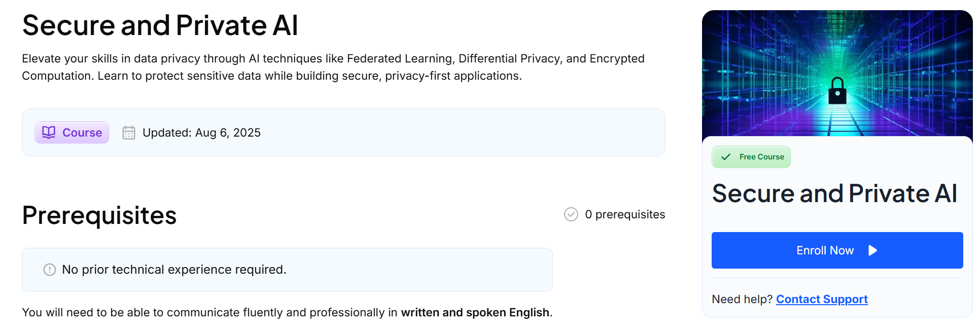
Task: Click the padlock icon in the course banner
Action: point(837,91)
